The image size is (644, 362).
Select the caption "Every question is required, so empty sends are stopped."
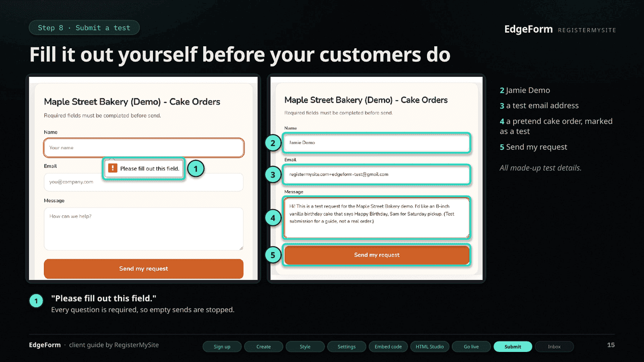point(143,310)
